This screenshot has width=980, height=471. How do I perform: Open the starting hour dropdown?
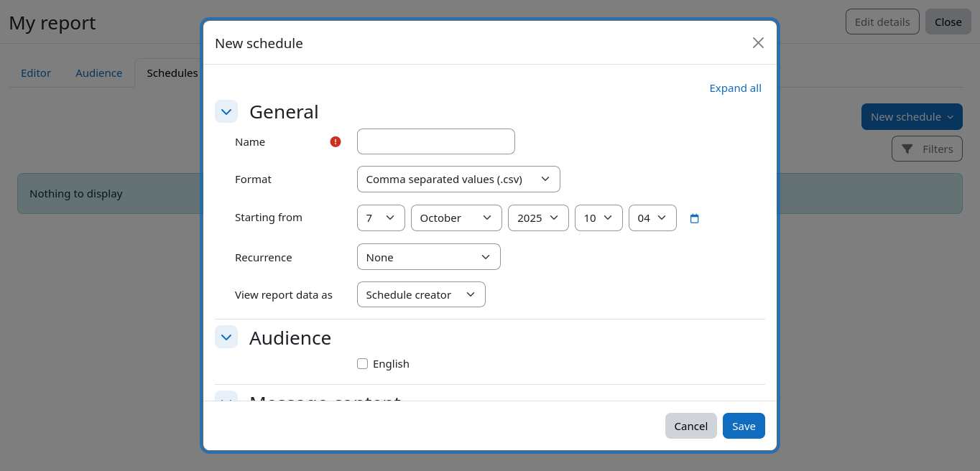pos(598,218)
